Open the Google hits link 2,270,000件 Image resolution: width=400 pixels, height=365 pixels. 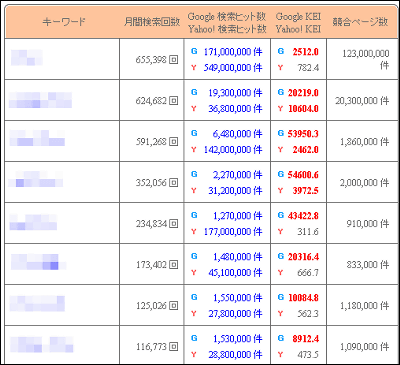click(x=237, y=175)
